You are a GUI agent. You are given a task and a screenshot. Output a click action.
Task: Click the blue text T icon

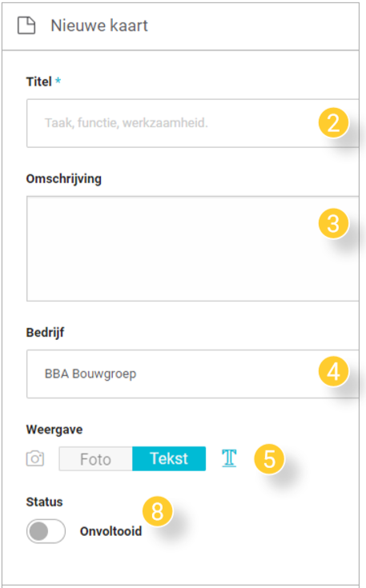[229, 458]
